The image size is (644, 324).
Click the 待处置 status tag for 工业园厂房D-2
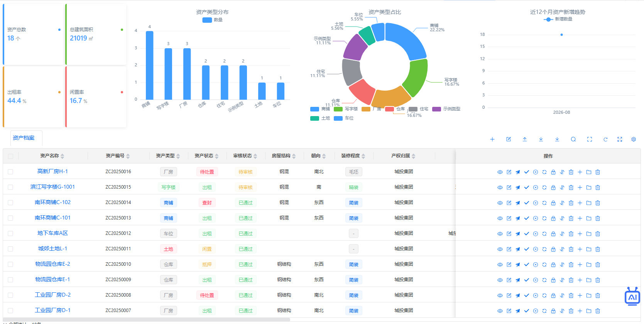pyautogui.click(x=207, y=295)
